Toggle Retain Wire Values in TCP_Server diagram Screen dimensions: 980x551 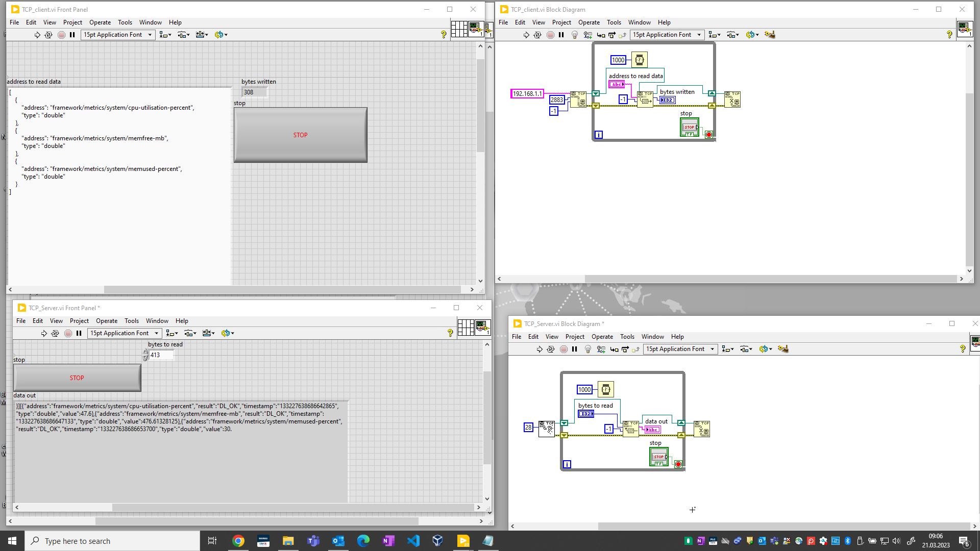click(601, 349)
